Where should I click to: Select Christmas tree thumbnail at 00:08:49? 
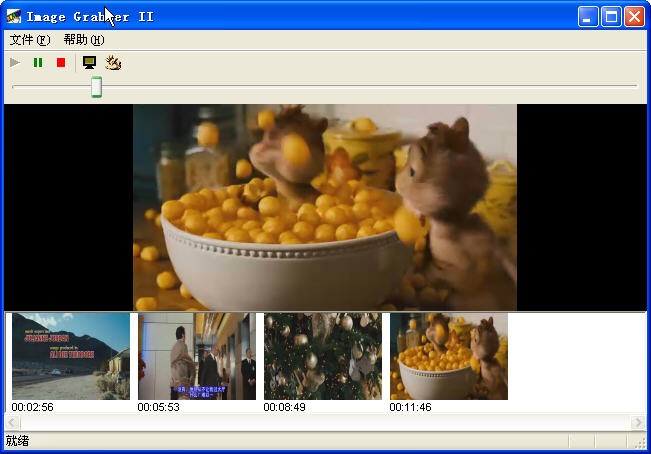pos(323,356)
